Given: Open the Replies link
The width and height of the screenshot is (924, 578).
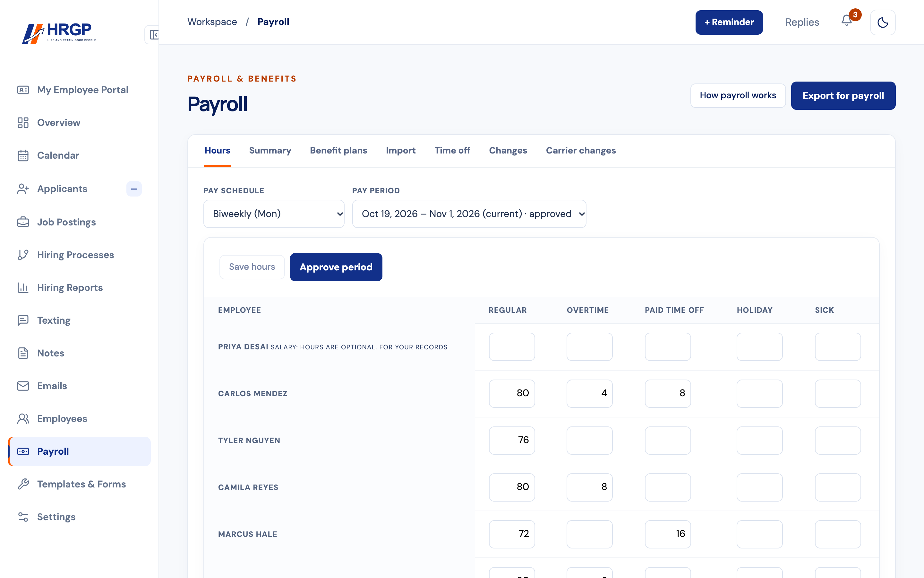Looking at the screenshot, I should point(802,22).
